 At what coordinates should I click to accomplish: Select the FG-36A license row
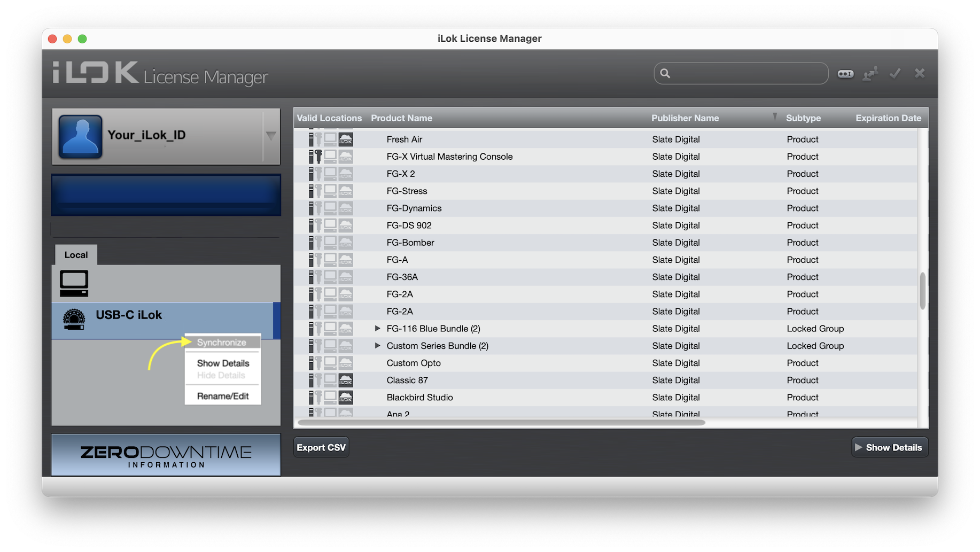pos(605,277)
